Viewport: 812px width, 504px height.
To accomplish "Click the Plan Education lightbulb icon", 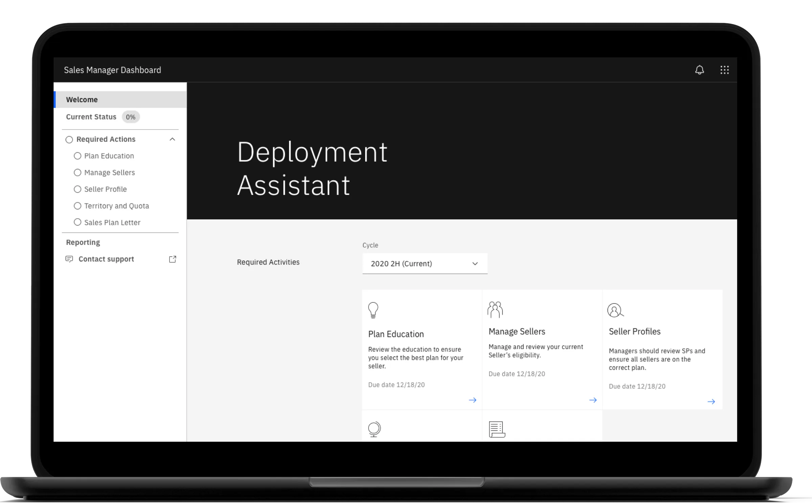I will click(373, 310).
